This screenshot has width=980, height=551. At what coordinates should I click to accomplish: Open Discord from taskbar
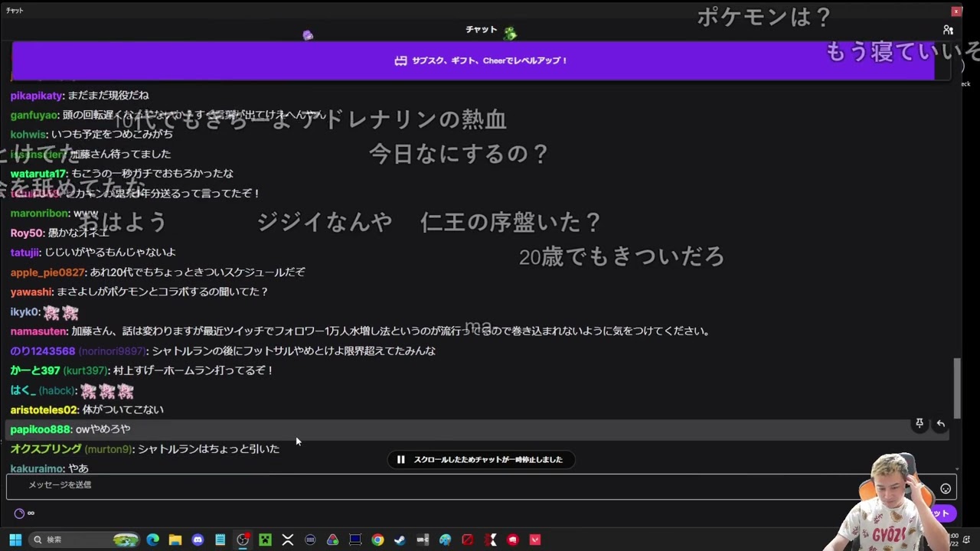[x=198, y=540]
